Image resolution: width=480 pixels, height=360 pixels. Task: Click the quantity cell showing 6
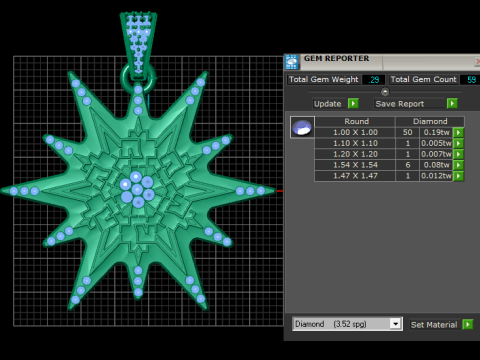point(407,165)
